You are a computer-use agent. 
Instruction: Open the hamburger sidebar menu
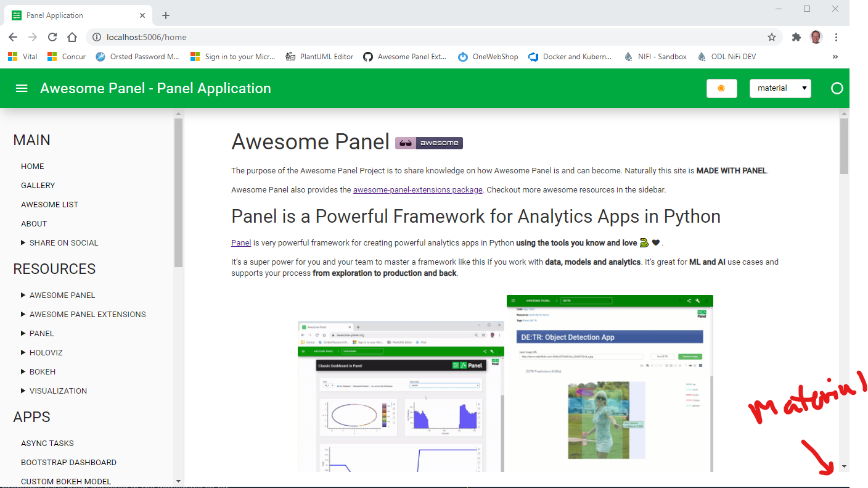[22, 88]
